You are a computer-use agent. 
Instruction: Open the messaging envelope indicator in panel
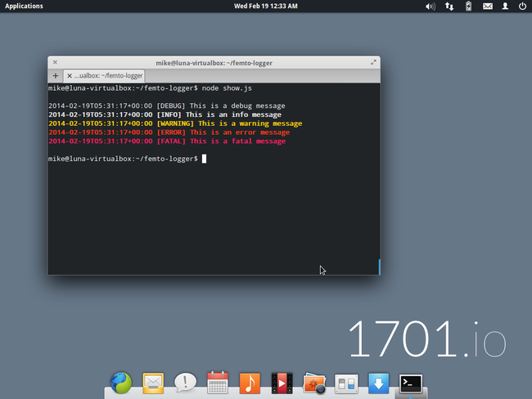point(488,6)
